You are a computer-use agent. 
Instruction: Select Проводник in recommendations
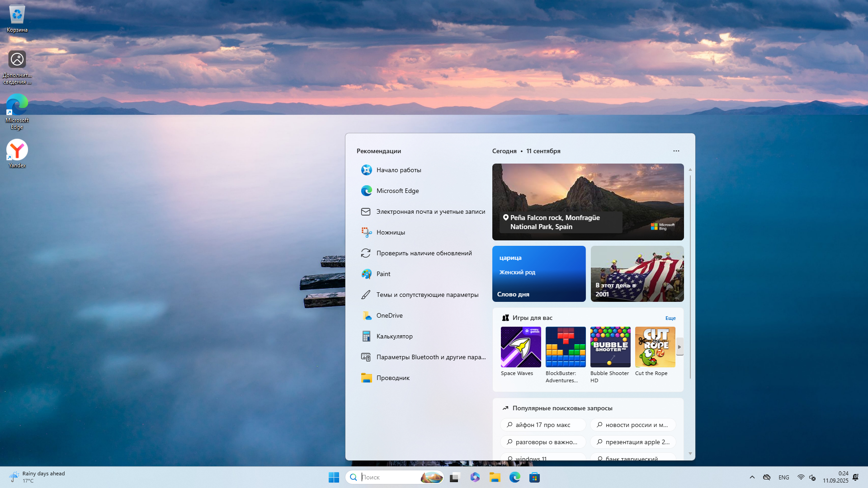pyautogui.click(x=392, y=378)
